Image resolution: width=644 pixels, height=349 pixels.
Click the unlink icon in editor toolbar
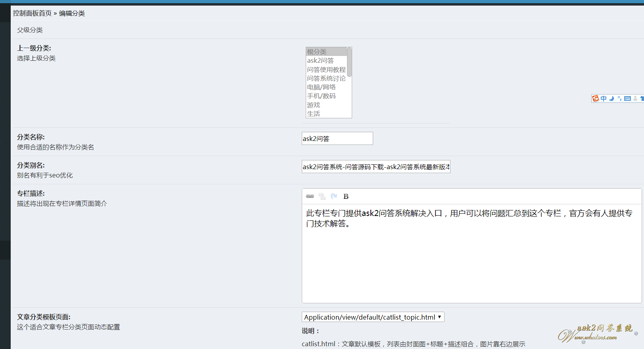point(322,196)
